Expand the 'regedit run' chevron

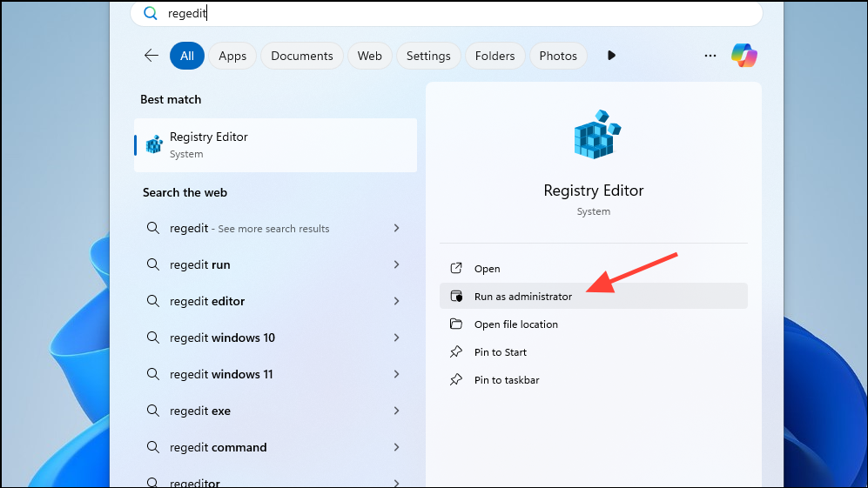click(x=396, y=264)
